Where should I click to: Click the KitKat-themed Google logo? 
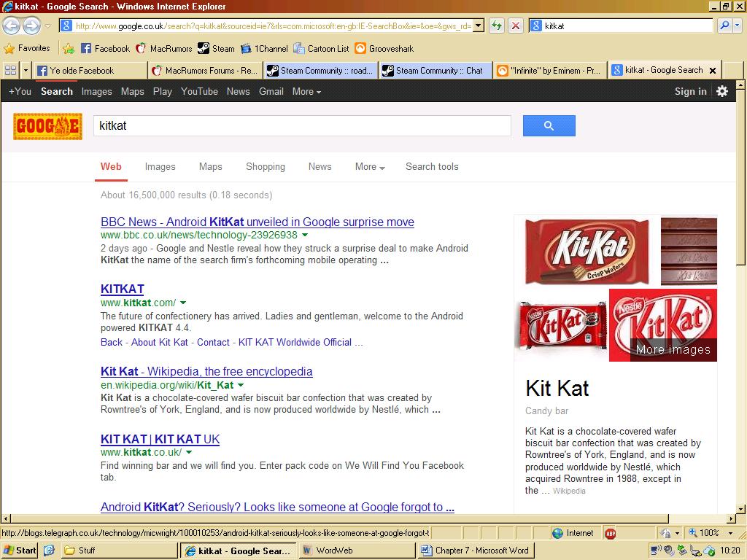pos(47,126)
